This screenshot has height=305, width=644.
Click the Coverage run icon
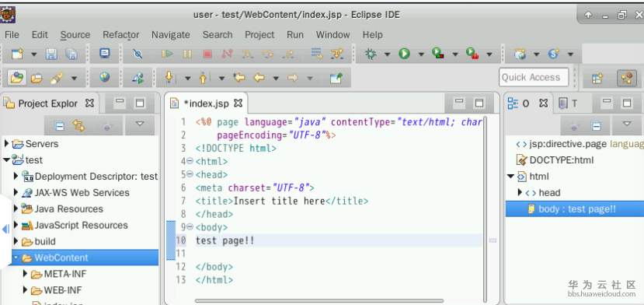point(438,53)
